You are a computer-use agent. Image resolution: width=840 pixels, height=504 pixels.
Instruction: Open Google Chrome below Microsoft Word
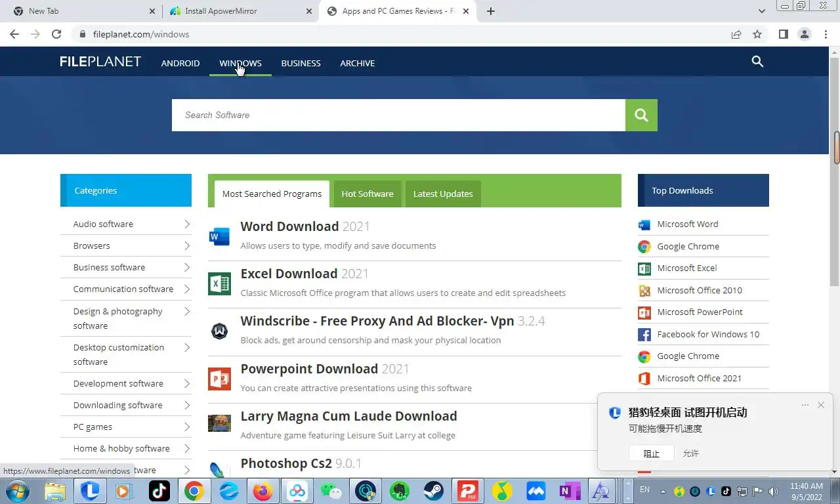pos(688,247)
